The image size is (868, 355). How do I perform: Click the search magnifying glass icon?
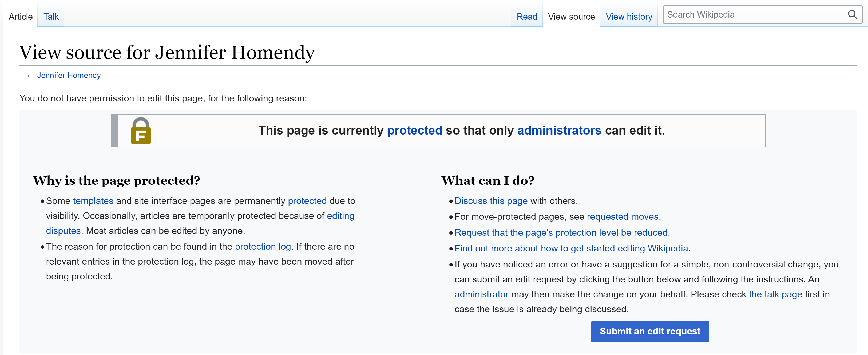point(852,15)
